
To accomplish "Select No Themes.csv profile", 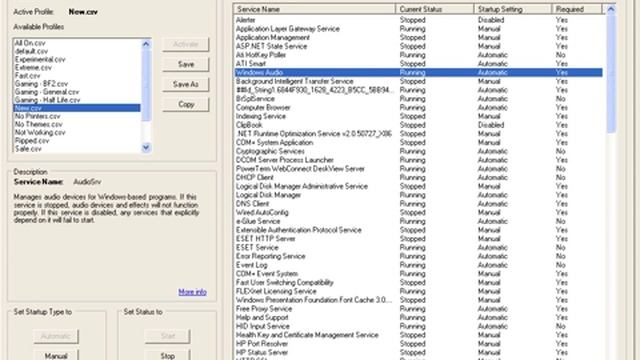I will pos(77,124).
